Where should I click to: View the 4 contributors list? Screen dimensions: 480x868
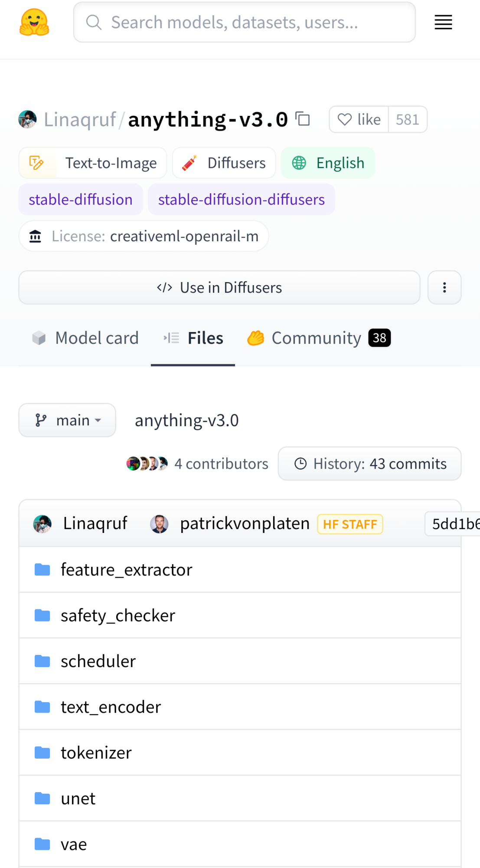(x=221, y=464)
